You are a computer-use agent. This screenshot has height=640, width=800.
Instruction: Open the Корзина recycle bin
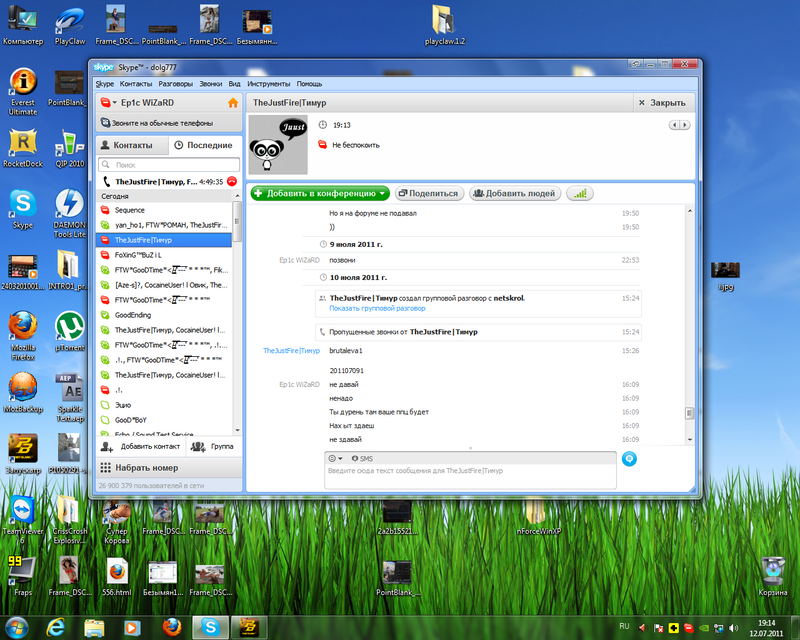click(x=772, y=577)
